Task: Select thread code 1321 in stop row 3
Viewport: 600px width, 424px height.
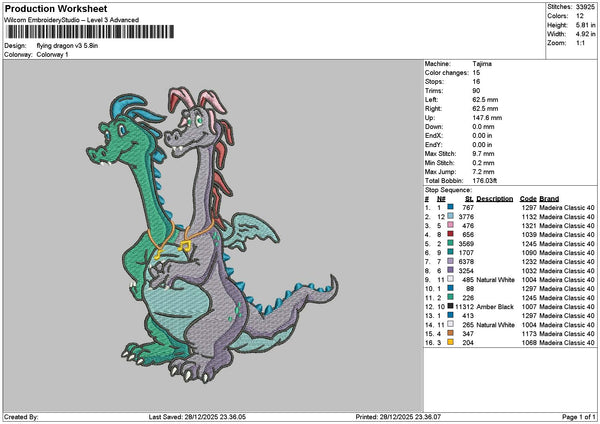Action: click(x=529, y=226)
